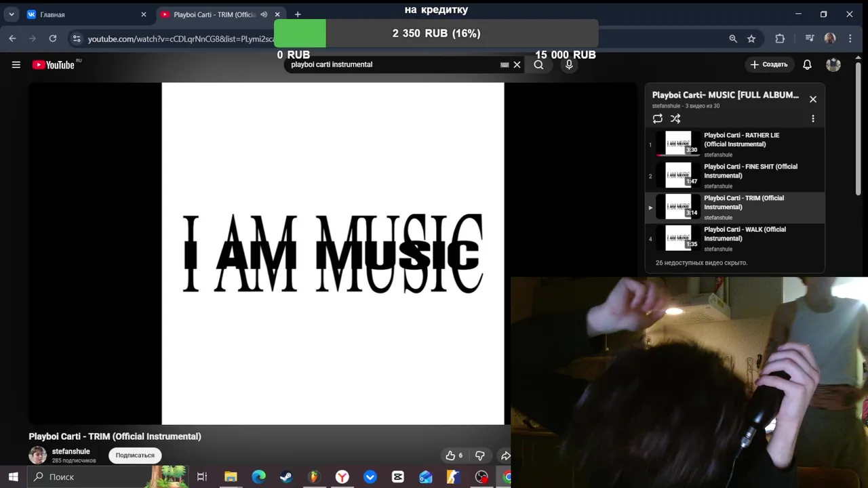Click the I AM MUSIC video player
The width and height of the screenshot is (868, 488).
click(x=333, y=253)
